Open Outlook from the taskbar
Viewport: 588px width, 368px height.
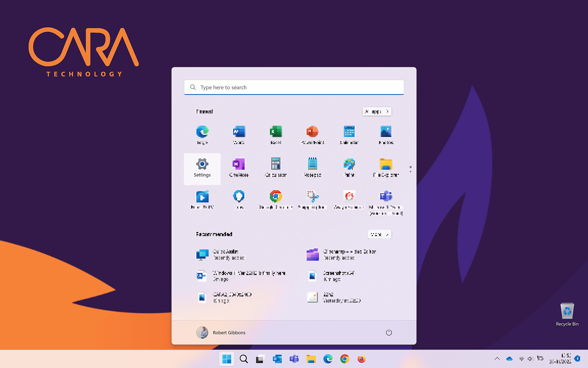[x=277, y=359]
